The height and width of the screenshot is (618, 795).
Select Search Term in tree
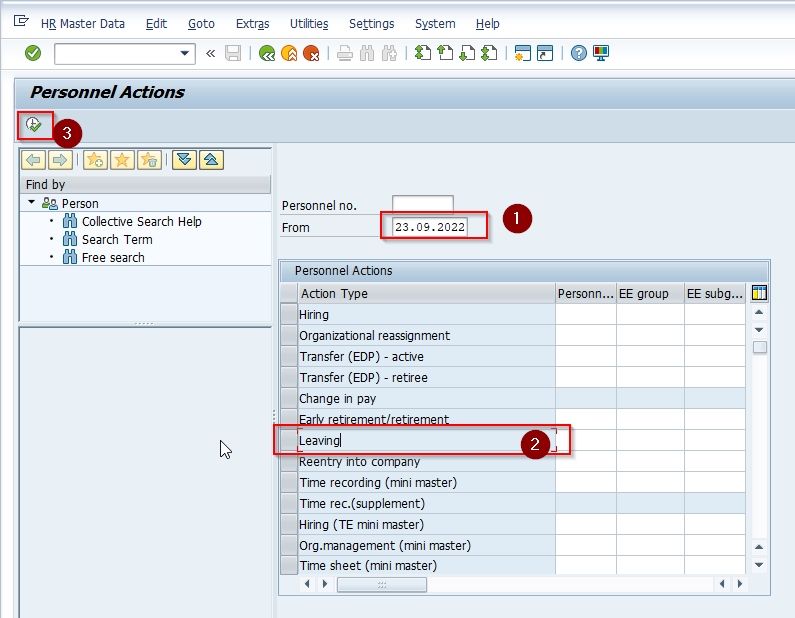click(x=117, y=239)
